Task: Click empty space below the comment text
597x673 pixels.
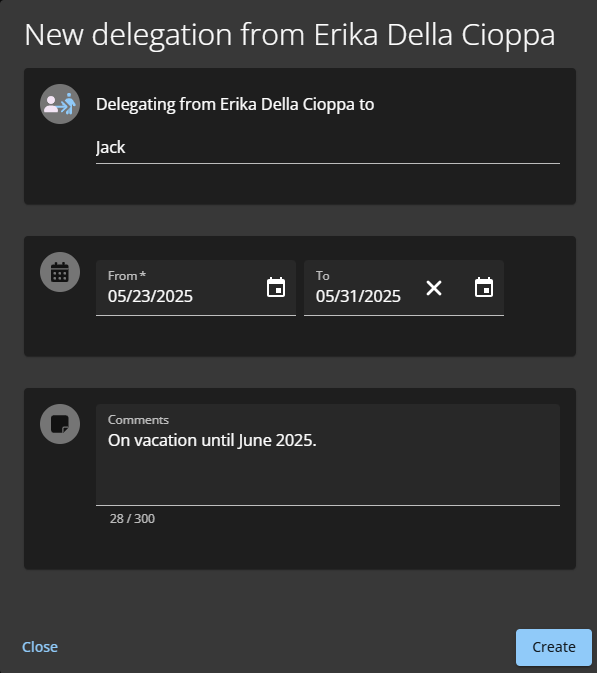Action: 327,476
